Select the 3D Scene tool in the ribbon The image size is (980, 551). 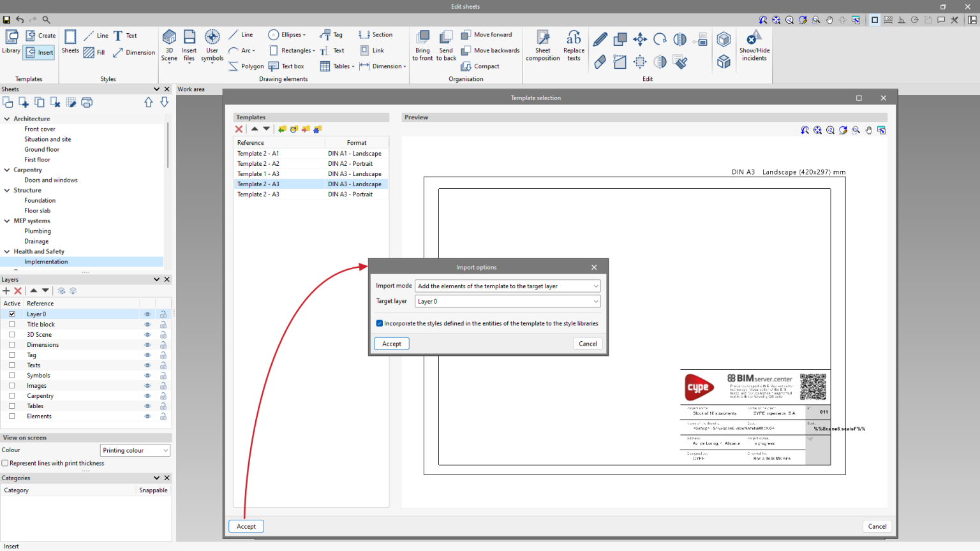click(x=168, y=45)
